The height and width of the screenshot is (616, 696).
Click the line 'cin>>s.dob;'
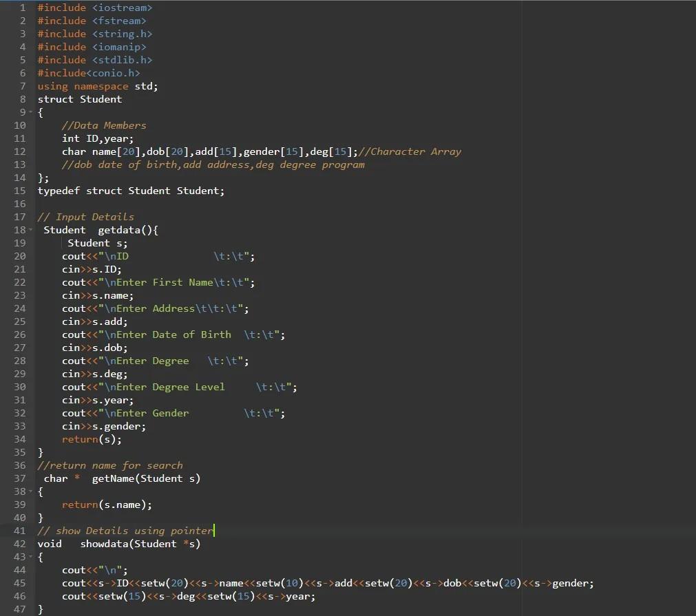pyautogui.click(x=94, y=348)
